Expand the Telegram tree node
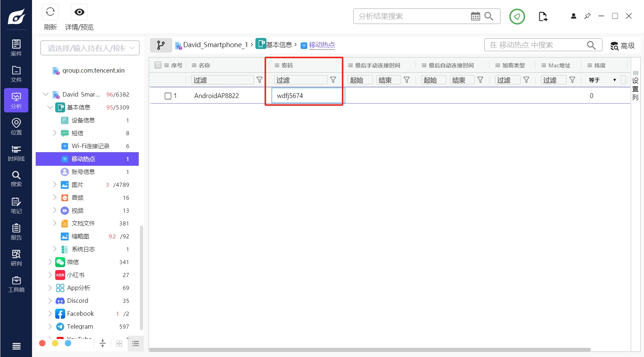This screenshot has width=644, height=357. 50,326
